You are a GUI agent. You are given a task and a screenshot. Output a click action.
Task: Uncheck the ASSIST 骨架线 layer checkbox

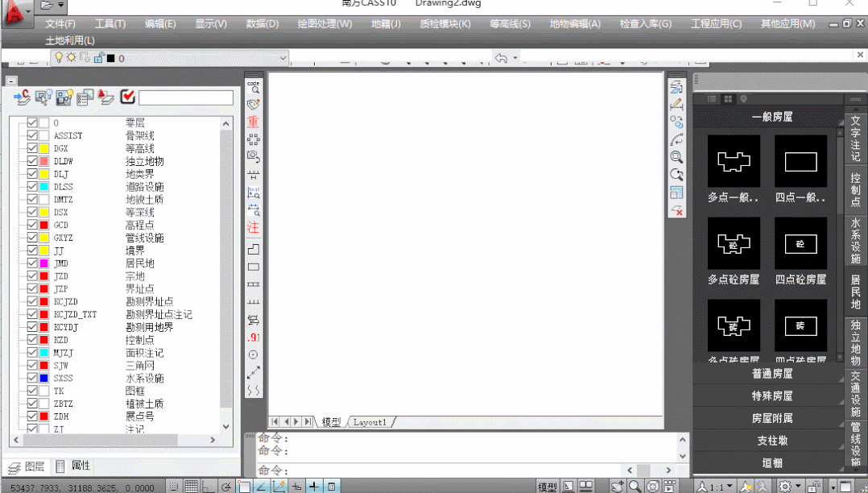click(x=32, y=135)
